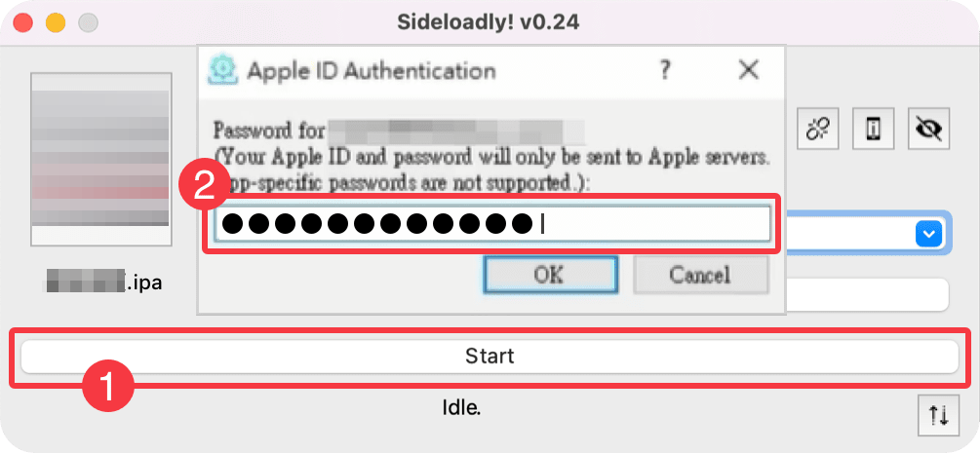Click the .ipa file name label
This screenshot has width=980, height=453.
coord(103,283)
